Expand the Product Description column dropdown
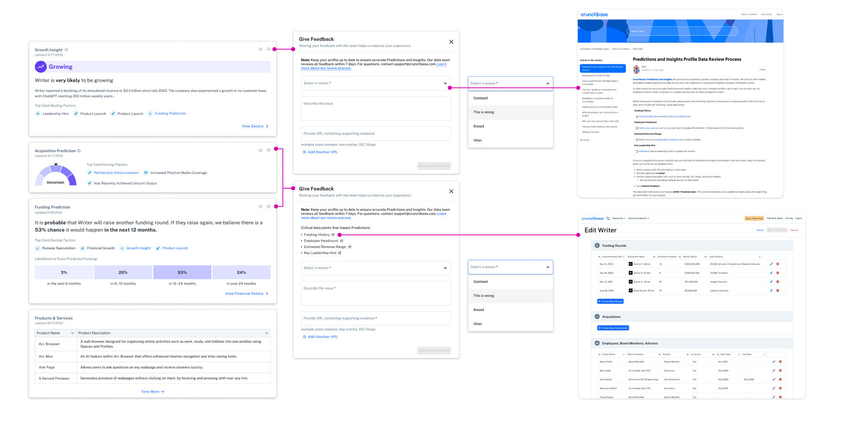This screenshot has height=429, width=868. coord(266,333)
